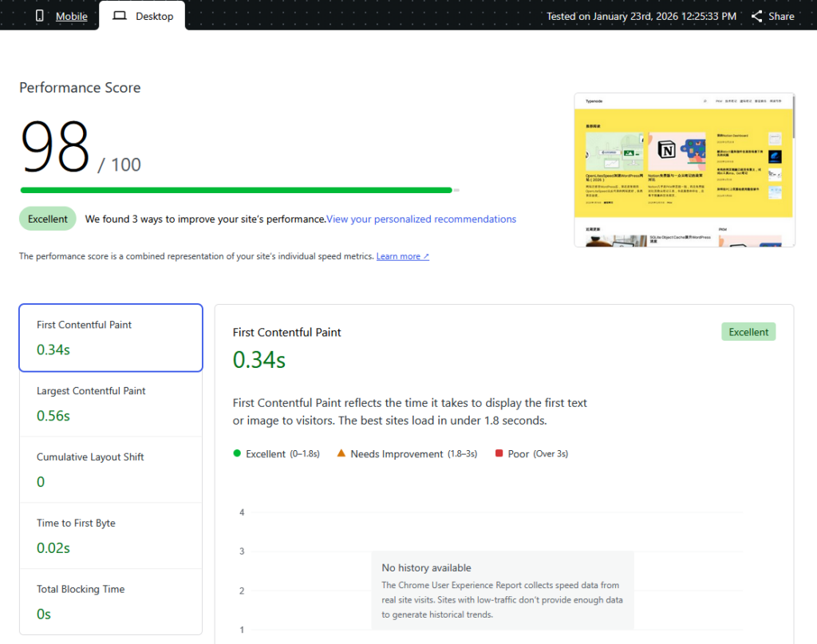The width and height of the screenshot is (817, 644).
Task: Click the website preview thumbnail
Action: [684, 169]
